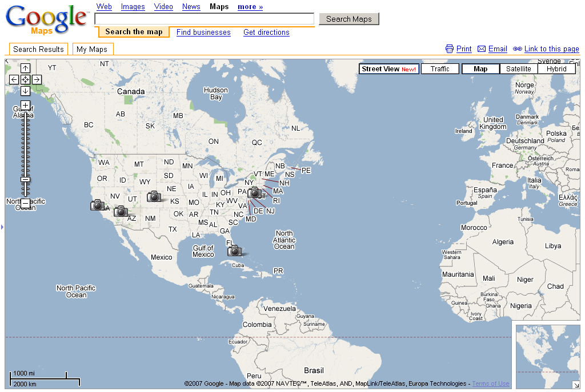Click the Venezuela label
Viewport: 585px width, 392px height.
pos(279,309)
